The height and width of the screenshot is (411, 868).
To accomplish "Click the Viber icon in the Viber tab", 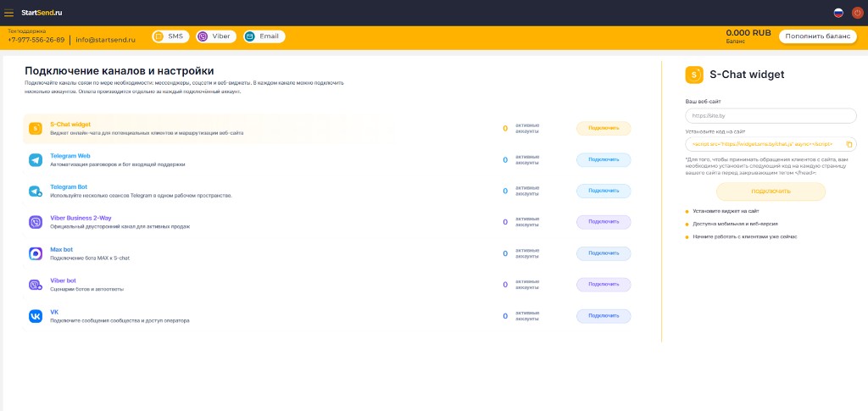I will [x=203, y=36].
